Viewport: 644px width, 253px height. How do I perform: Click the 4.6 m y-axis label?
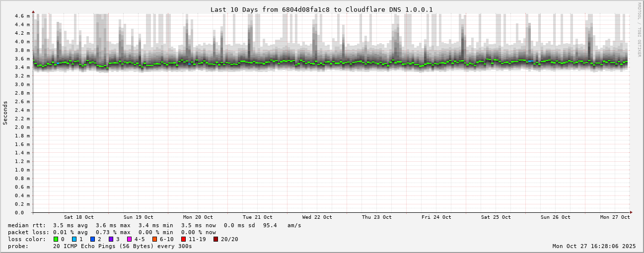pyautogui.click(x=22, y=16)
